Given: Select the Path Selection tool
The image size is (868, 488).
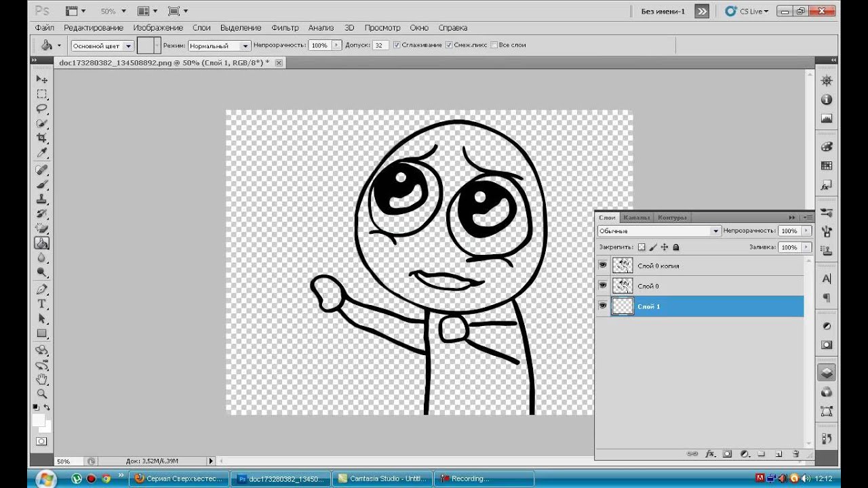Looking at the screenshot, I should tap(42, 319).
